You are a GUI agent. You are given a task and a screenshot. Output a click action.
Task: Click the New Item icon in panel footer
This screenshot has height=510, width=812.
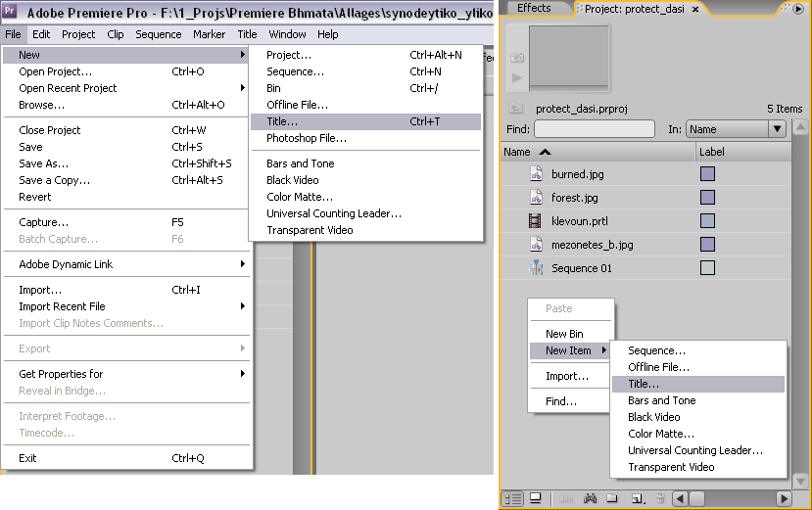coord(638,498)
